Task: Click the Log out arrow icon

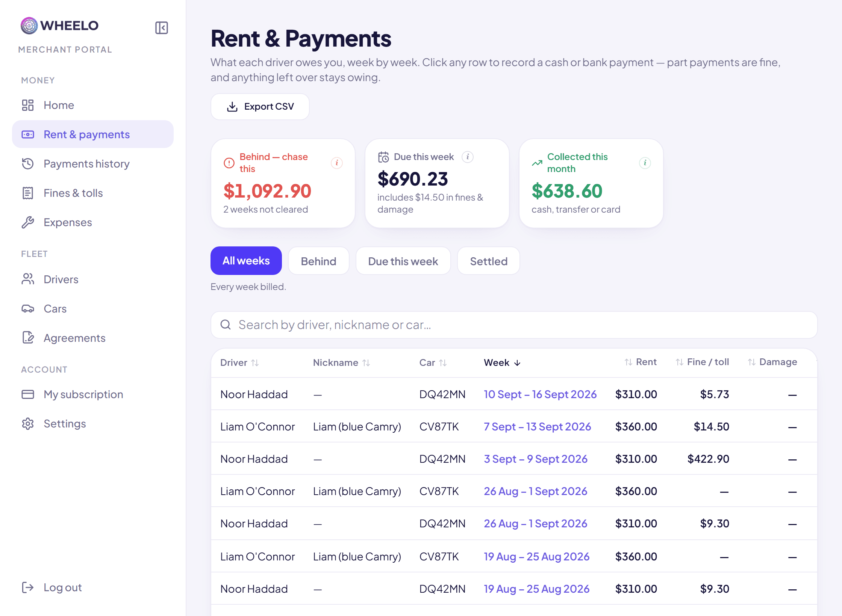Action: [x=28, y=587]
